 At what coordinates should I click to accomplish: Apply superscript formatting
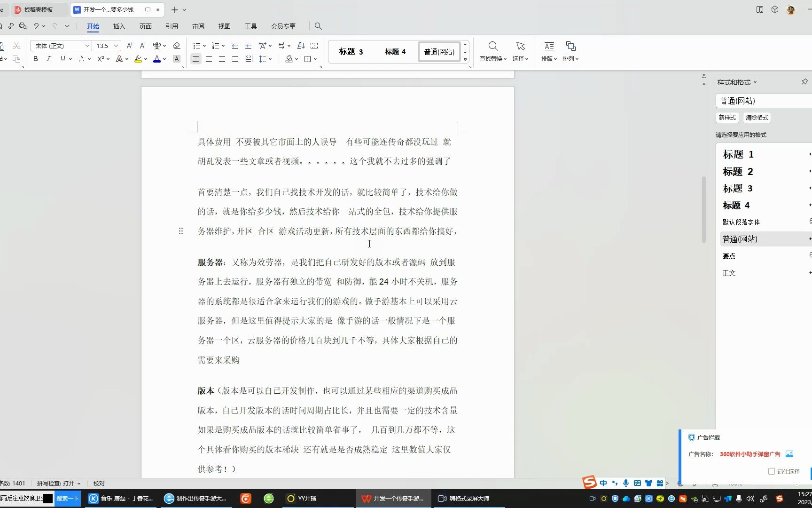101,59
